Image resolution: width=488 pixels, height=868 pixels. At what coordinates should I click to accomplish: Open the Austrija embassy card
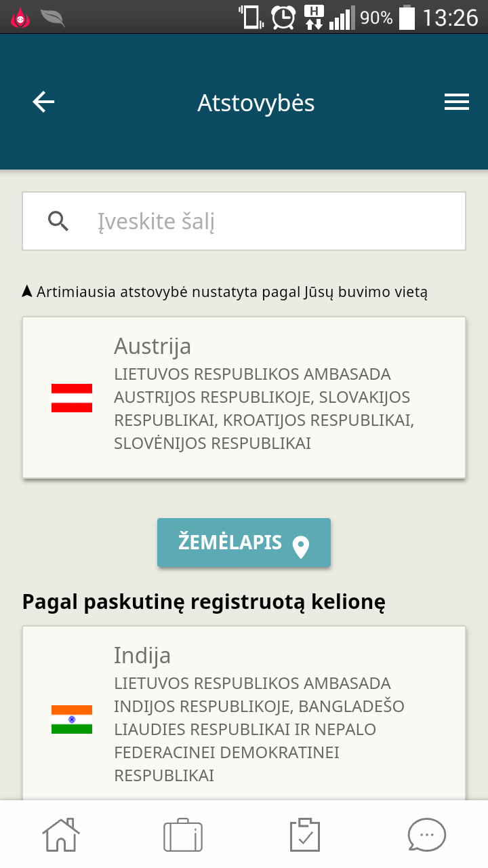[244, 397]
